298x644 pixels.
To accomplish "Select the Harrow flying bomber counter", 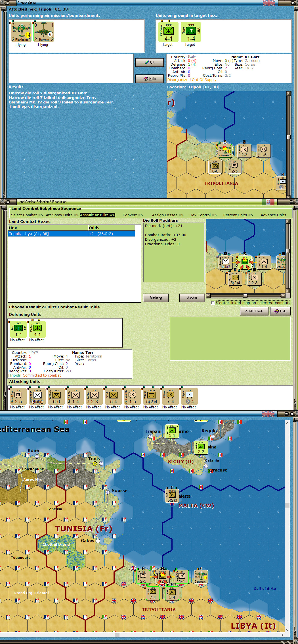I will pos(43,32).
